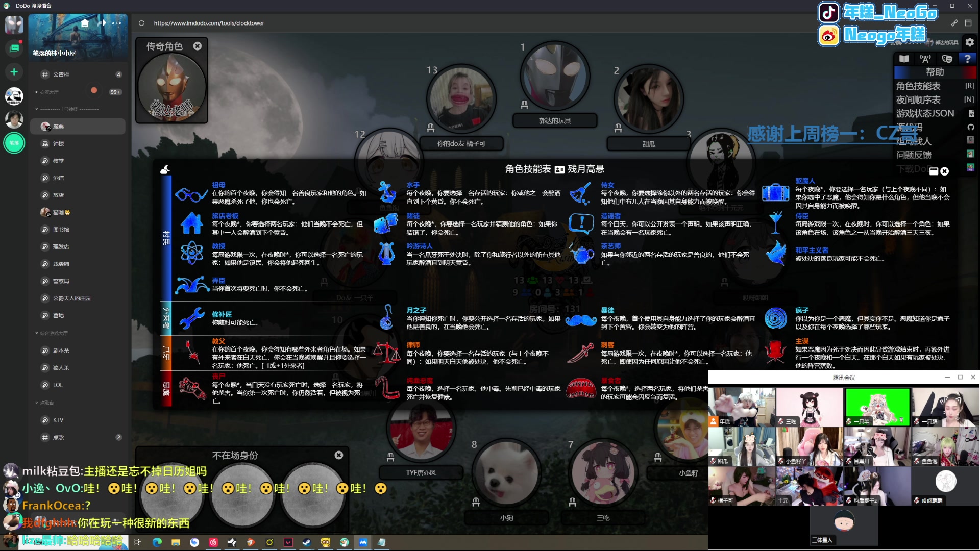Join the 公爵夫人的庄园 voice channel
This screenshot has width=980, height=551.
click(x=78, y=298)
